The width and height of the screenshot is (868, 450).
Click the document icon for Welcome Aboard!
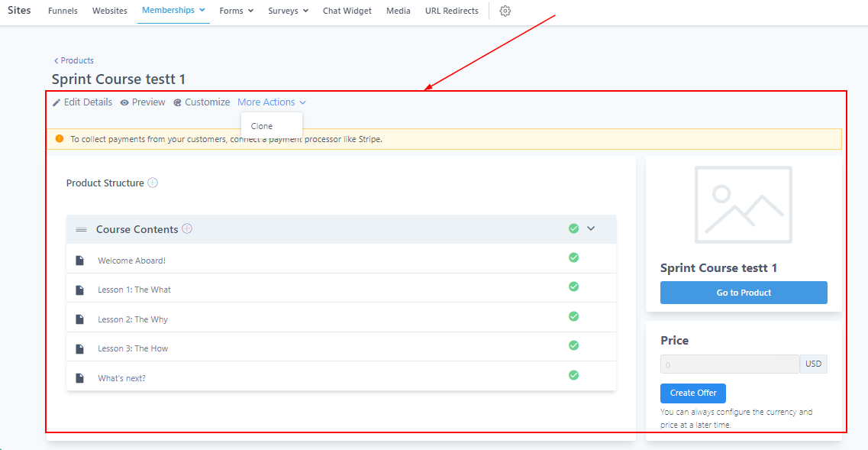coord(79,261)
